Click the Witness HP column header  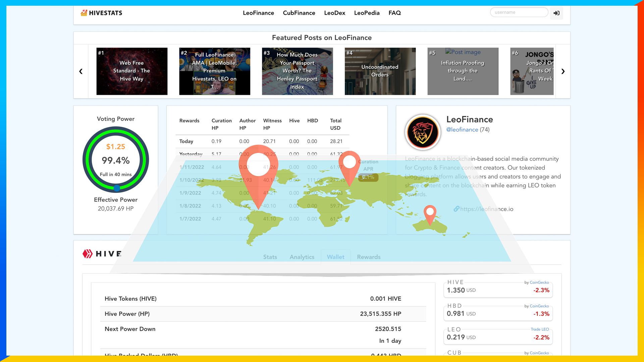(272, 124)
